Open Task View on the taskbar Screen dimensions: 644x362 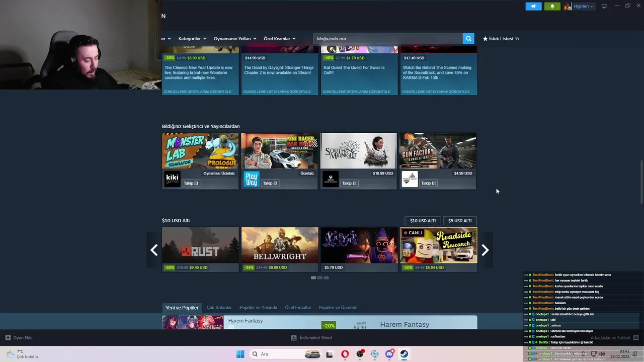330,354
